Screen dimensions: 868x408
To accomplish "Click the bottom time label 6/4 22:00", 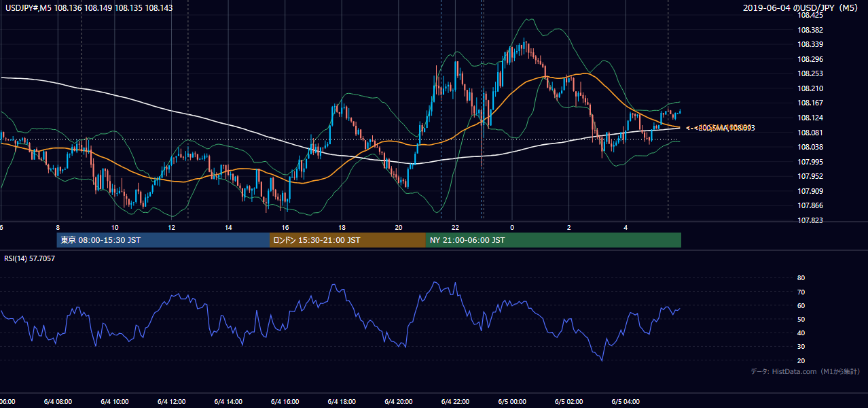I will click(455, 402).
